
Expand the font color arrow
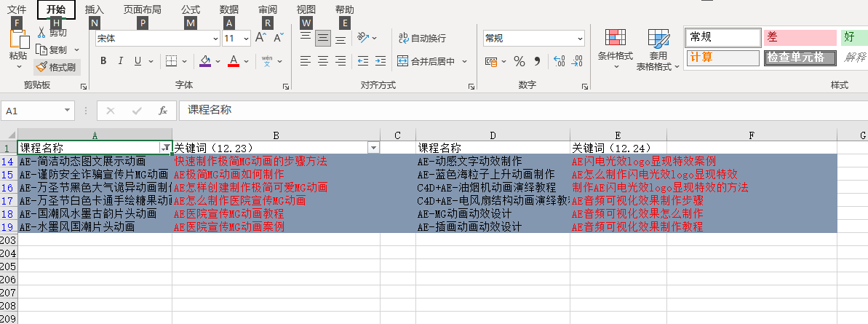[x=247, y=61]
